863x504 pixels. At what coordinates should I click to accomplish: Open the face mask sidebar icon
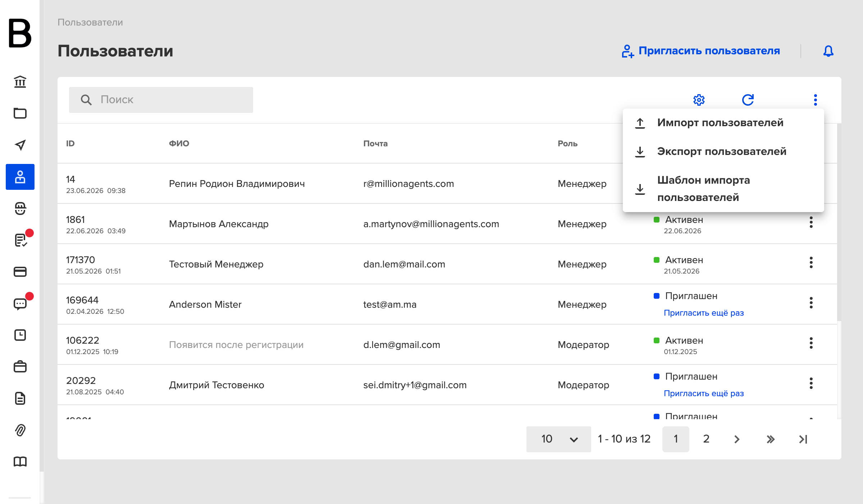coord(20,209)
